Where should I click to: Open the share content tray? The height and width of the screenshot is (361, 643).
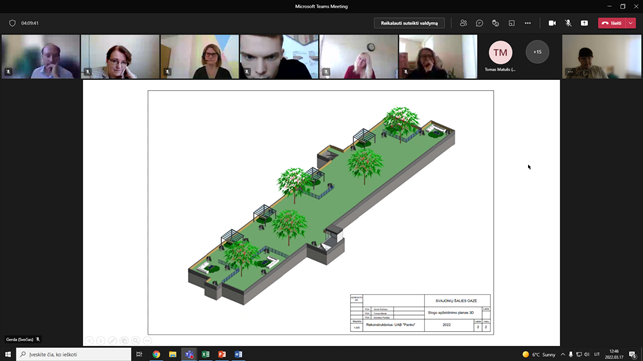coord(584,23)
